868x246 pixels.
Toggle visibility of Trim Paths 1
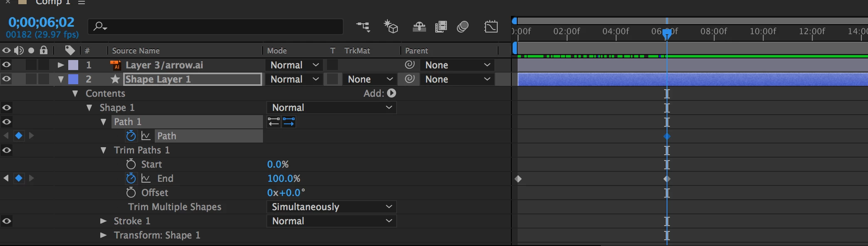[x=7, y=150]
